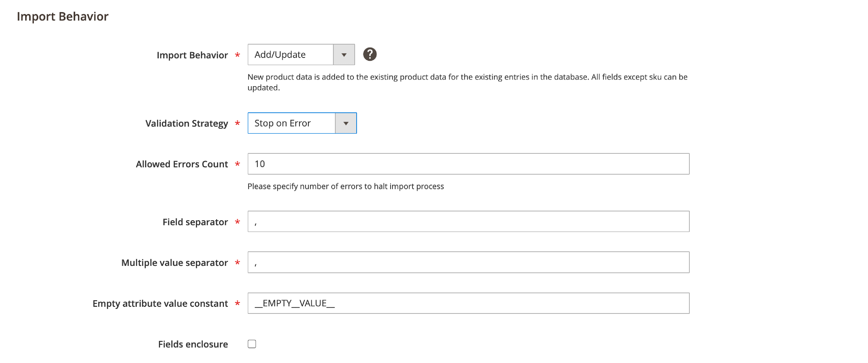Click the Import Behavior help question-mark icon

(x=370, y=54)
